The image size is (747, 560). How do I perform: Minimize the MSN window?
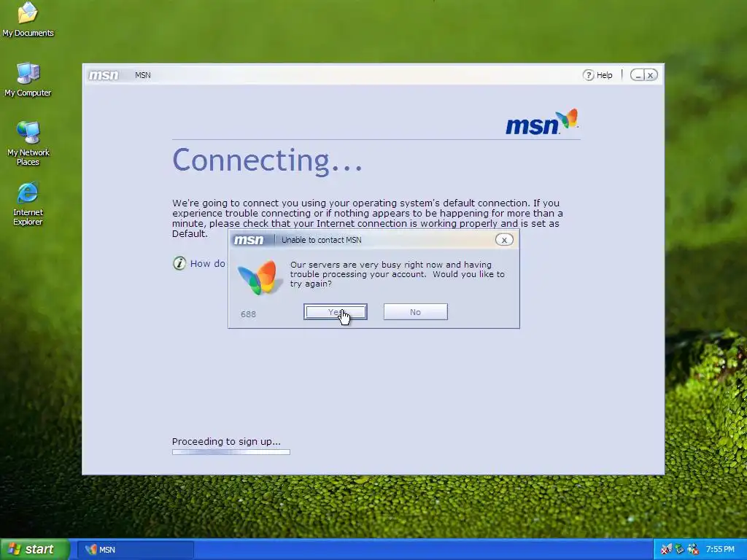638,75
